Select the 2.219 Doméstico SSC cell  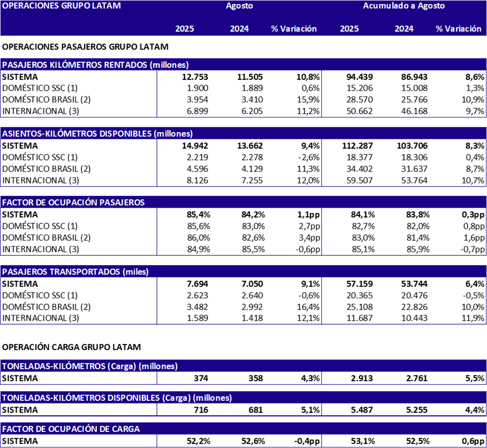pos(197,157)
